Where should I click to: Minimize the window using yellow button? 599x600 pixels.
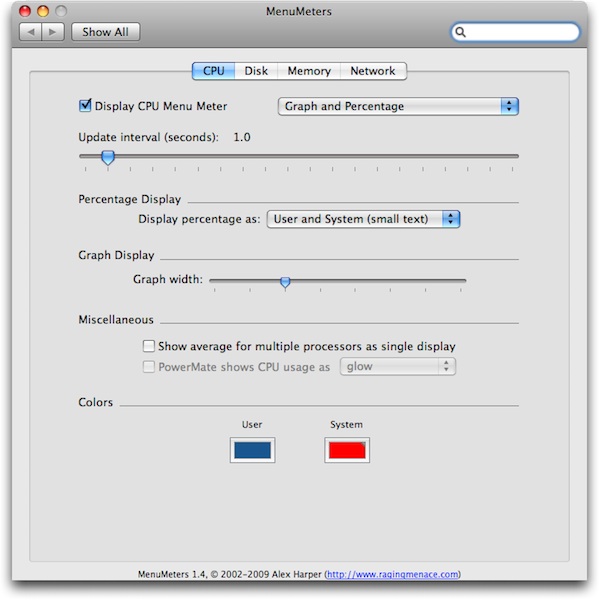pyautogui.click(x=43, y=11)
